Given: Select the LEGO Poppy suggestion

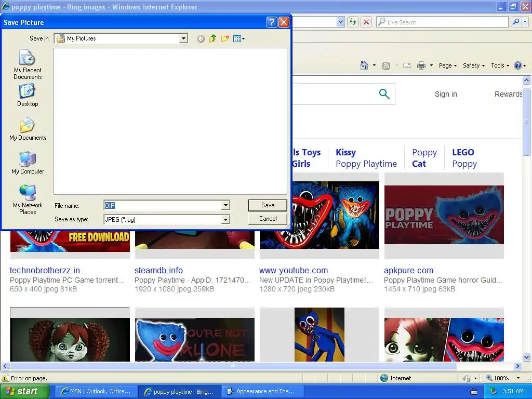Looking at the screenshot, I should click(x=464, y=158).
